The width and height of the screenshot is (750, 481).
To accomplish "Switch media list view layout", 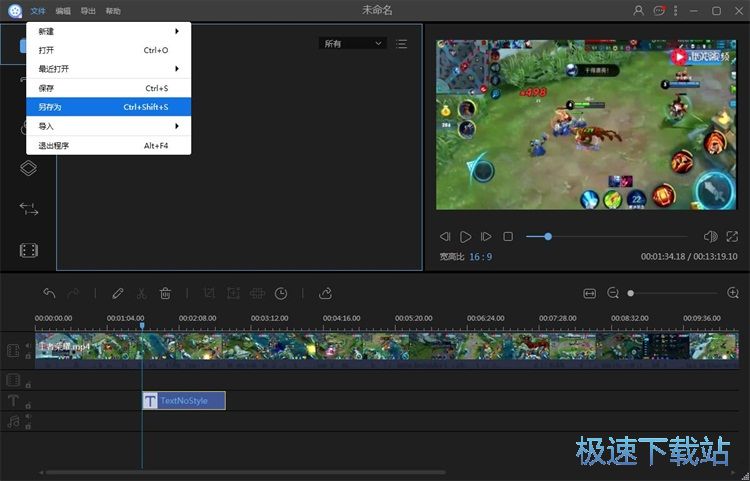I will [x=402, y=44].
